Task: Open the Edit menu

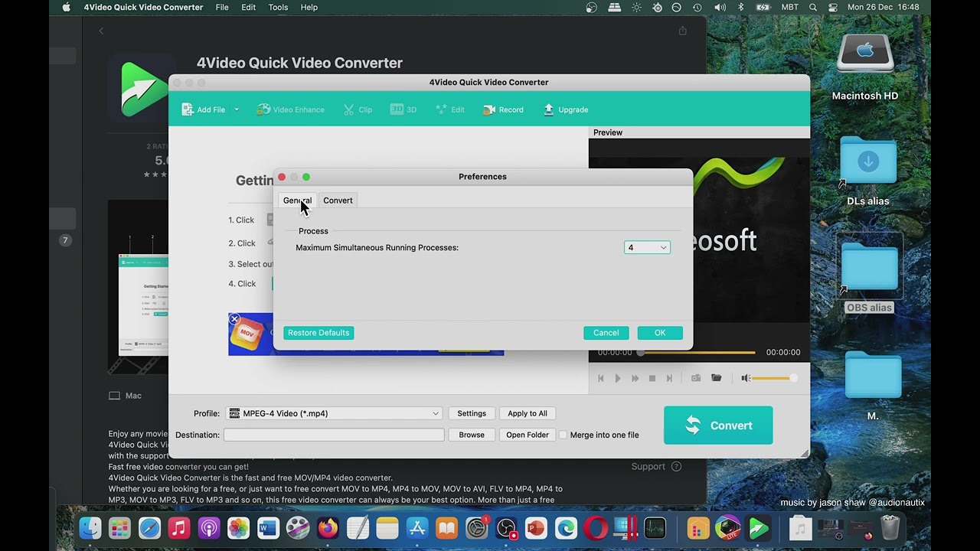Action: [x=249, y=8]
